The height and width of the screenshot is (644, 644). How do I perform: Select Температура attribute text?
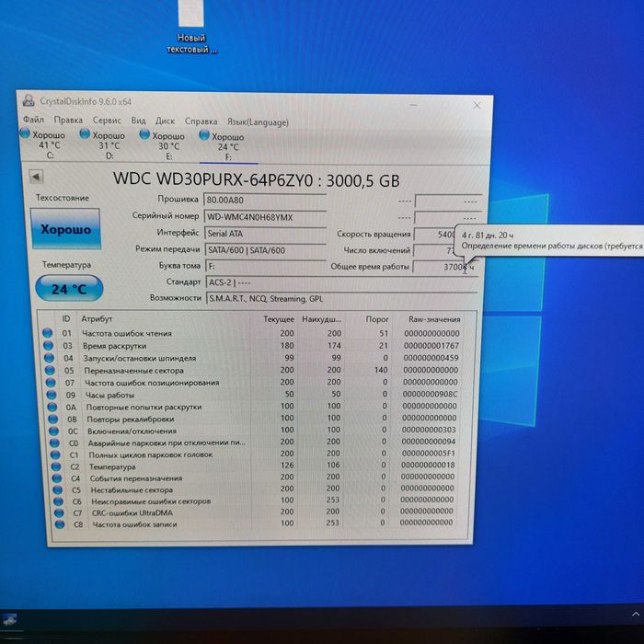tap(112, 466)
